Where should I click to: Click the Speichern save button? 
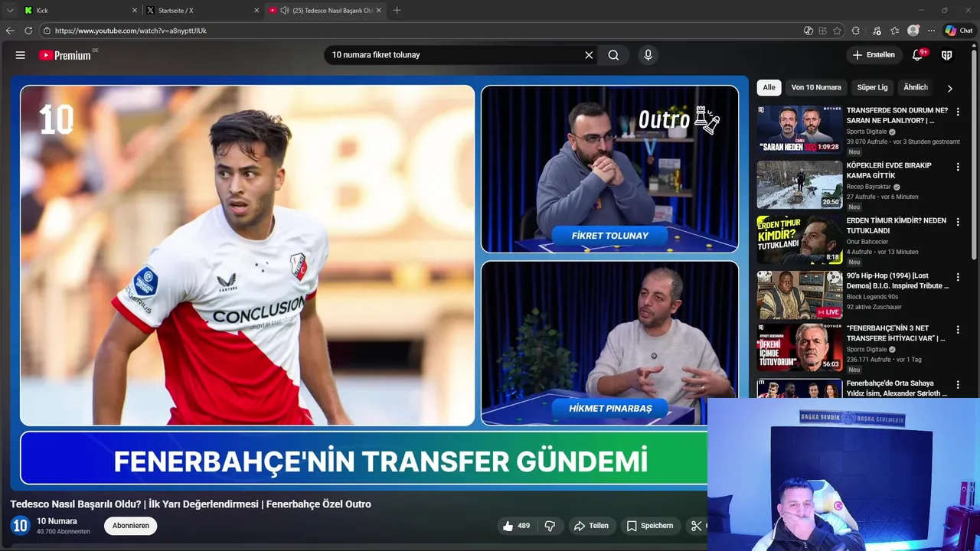click(x=650, y=526)
